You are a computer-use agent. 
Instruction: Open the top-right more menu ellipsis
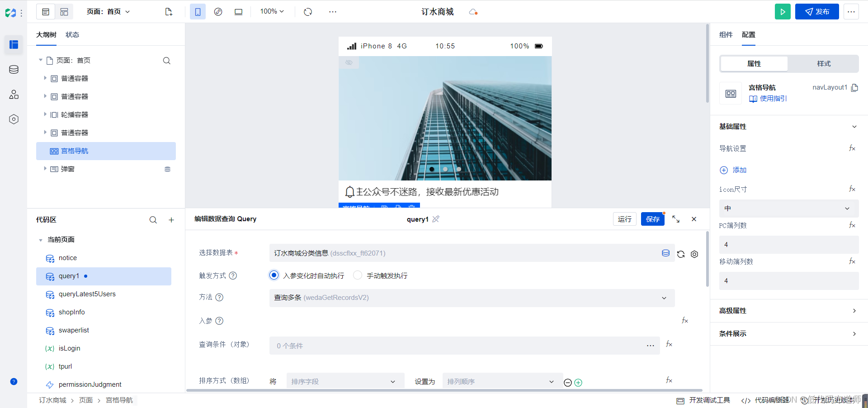(851, 12)
